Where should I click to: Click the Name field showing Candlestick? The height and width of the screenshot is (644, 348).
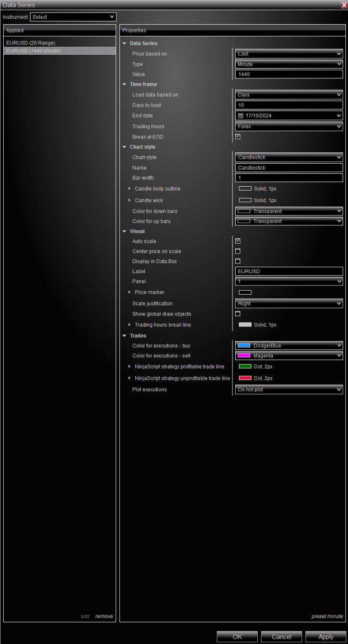point(289,167)
